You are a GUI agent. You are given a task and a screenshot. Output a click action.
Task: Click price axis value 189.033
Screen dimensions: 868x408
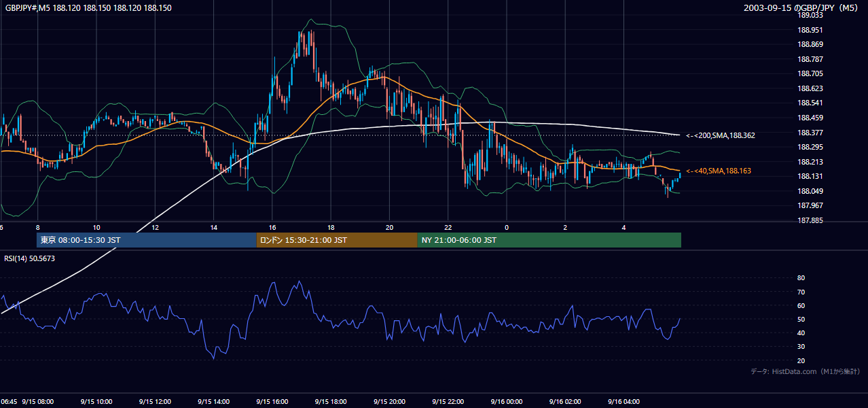(x=810, y=15)
